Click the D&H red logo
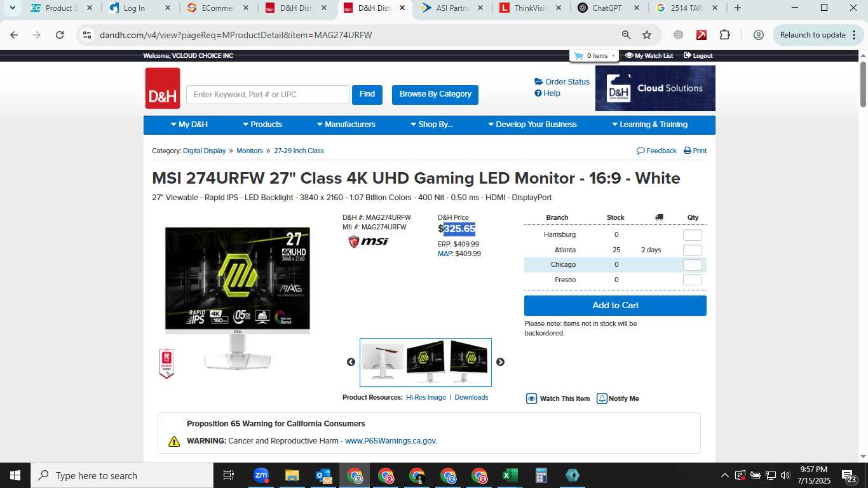This screenshot has width=868, height=488. tap(163, 88)
